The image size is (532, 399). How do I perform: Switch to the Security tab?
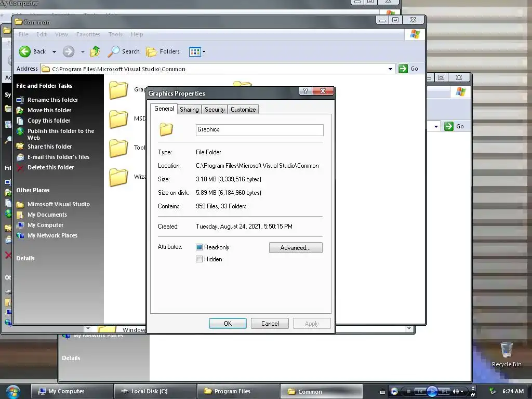click(x=215, y=110)
